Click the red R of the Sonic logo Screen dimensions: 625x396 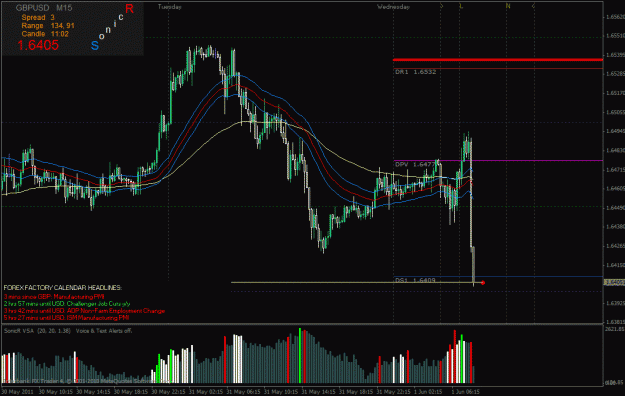129,8
